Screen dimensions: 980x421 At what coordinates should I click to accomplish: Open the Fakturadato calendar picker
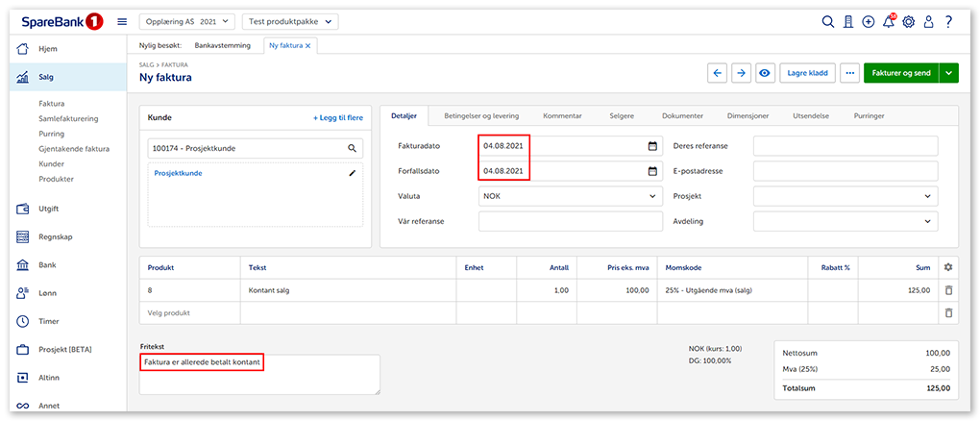click(x=652, y=146)
